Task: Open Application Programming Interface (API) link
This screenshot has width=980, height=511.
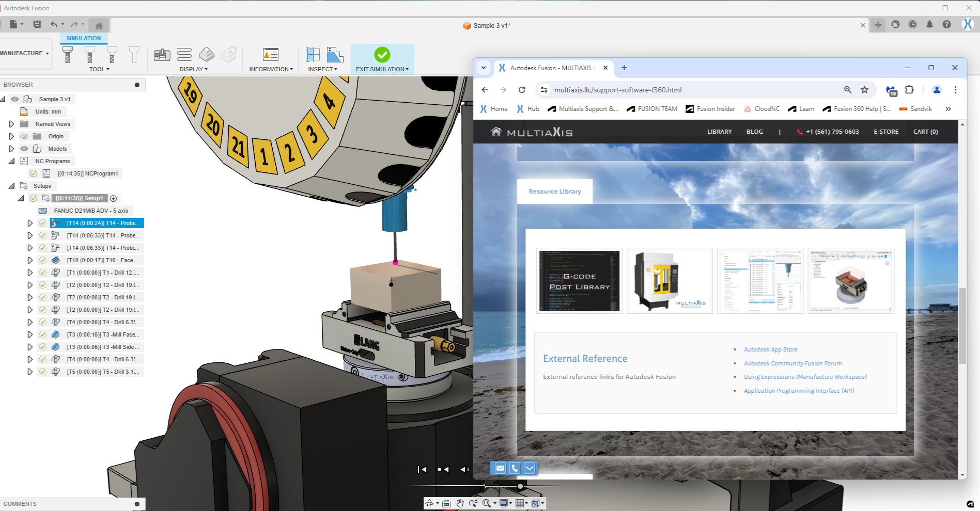Action: (x=799, y=391)
